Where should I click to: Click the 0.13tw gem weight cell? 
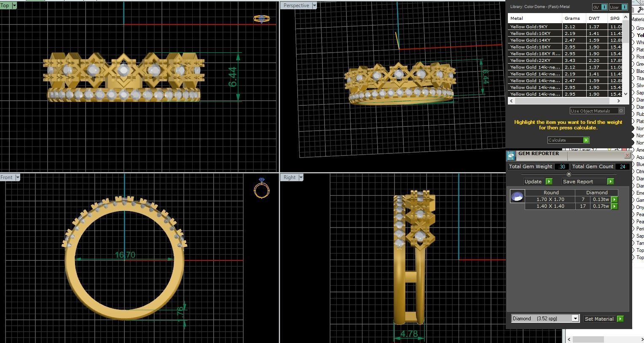601,199
